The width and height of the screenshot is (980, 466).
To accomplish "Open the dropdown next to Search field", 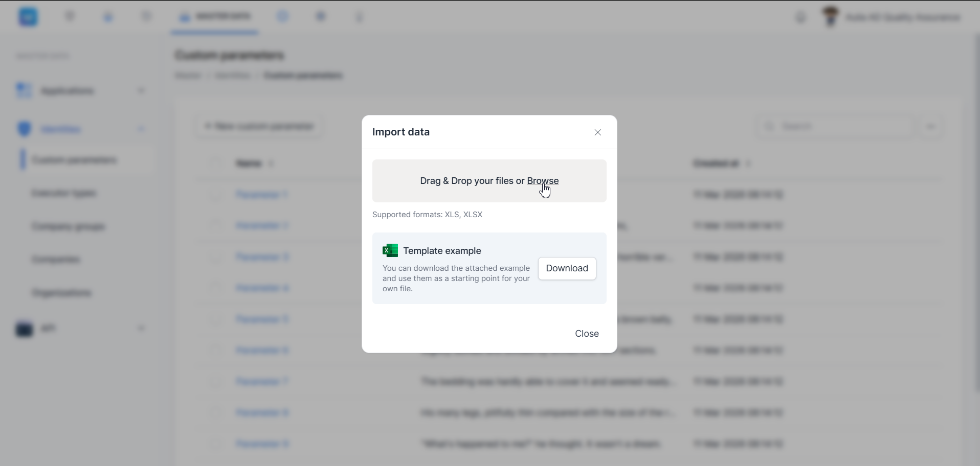I will pyautogui.click(x=931, y=126).
